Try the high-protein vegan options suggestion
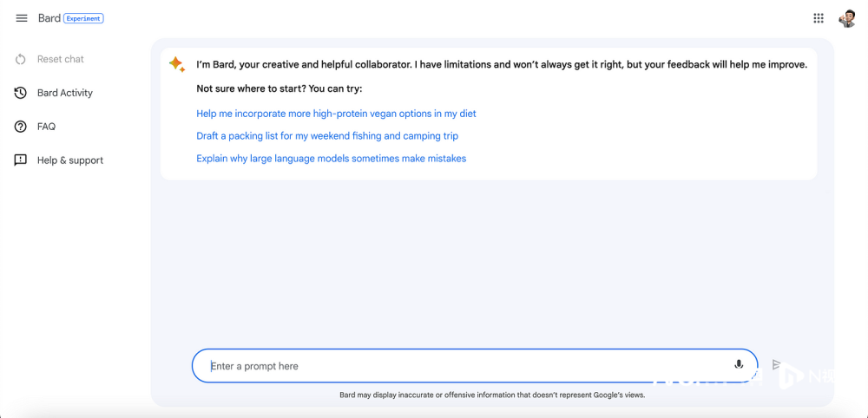 click(x=336, y=114)
